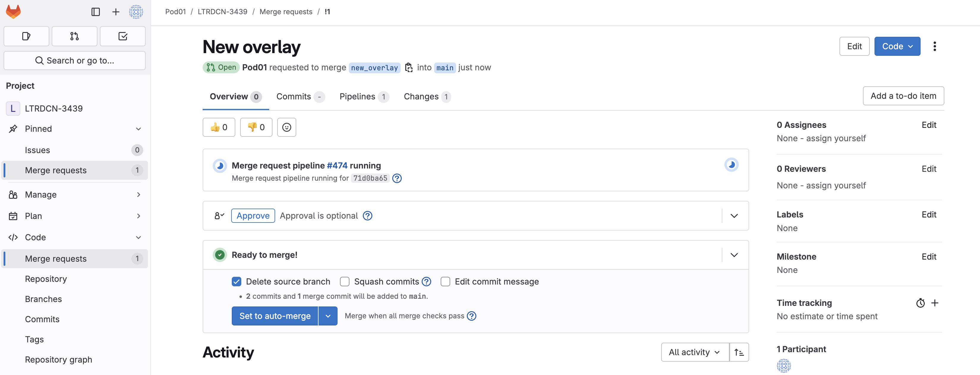Check the Edit commit message box
Screen dimensions: 980x375
coord(445,282)
